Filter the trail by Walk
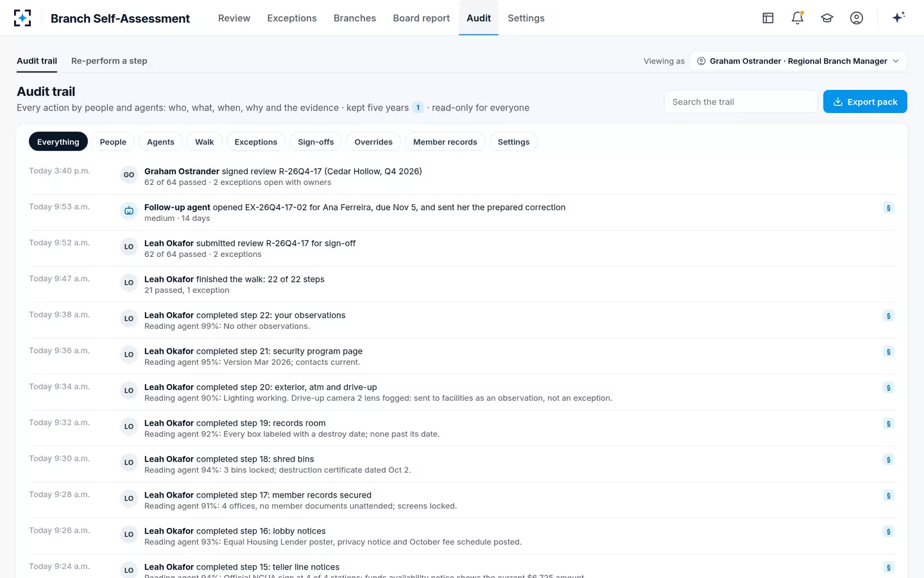 pyautogui.click(x=205, y=142)
